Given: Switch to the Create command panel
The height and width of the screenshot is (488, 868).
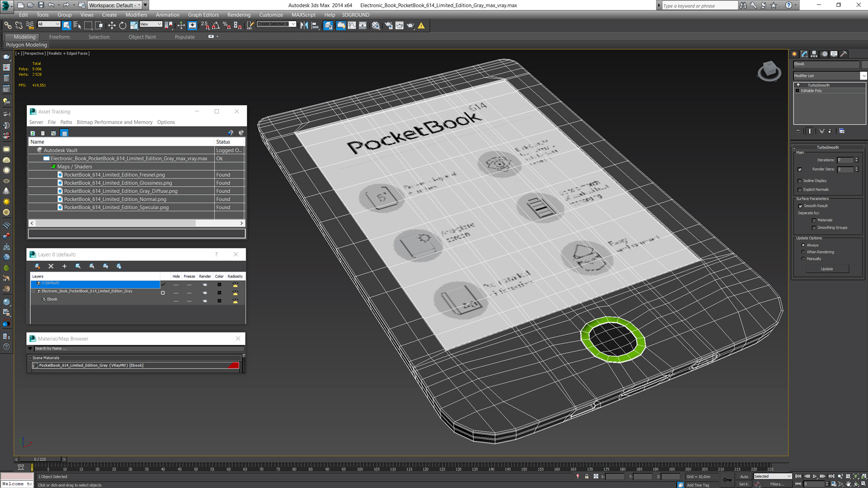Looking at the screenshot, I should 795,54.
